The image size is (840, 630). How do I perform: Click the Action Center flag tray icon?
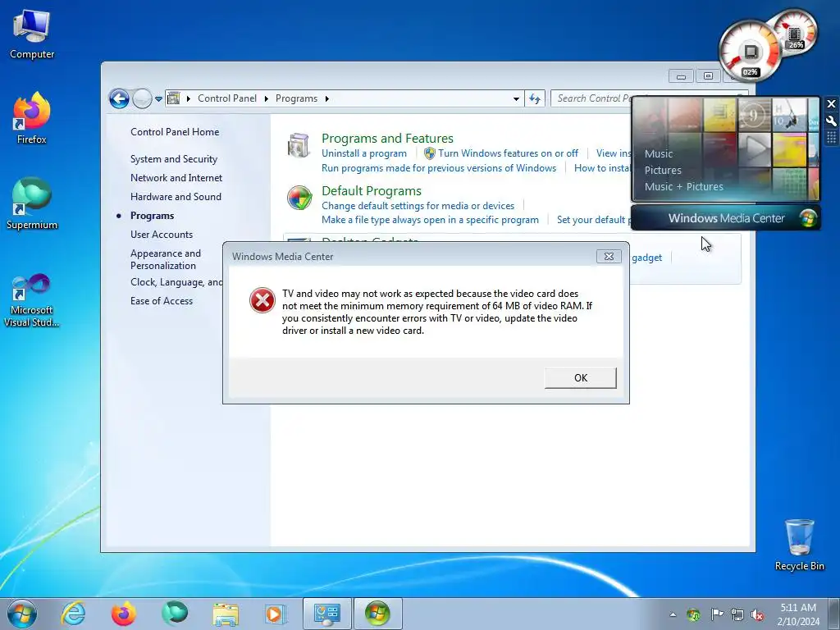click(x=716, y=614)
